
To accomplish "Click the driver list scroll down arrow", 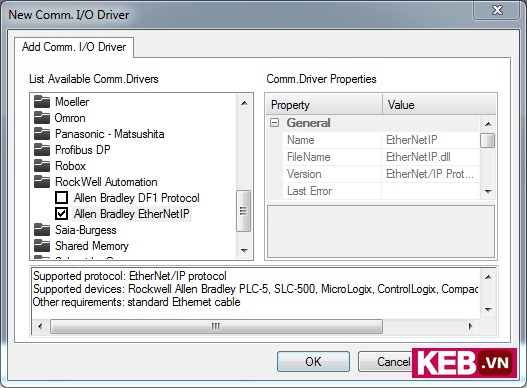I will pos(244,250).
